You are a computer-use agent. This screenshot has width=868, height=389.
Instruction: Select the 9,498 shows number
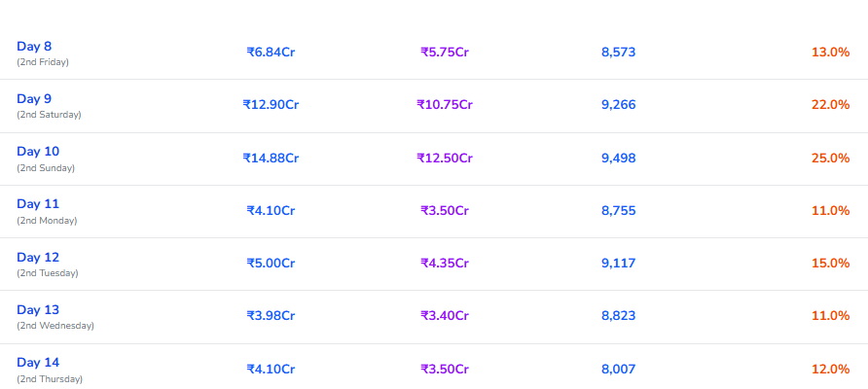(618, 159)
